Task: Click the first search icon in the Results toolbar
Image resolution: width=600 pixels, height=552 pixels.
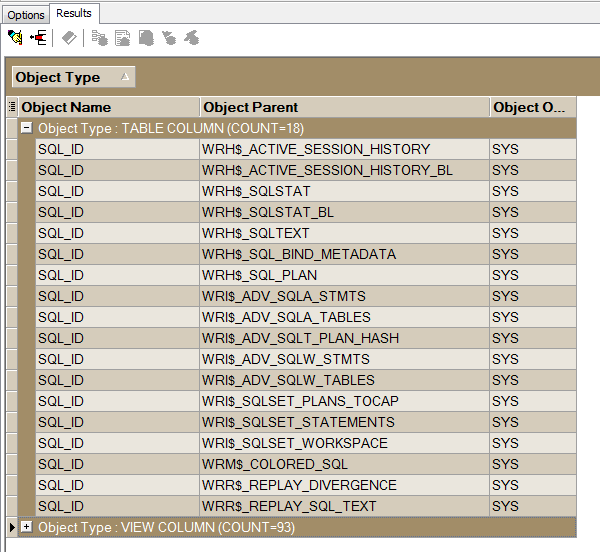Action: (x=15, y=38)
